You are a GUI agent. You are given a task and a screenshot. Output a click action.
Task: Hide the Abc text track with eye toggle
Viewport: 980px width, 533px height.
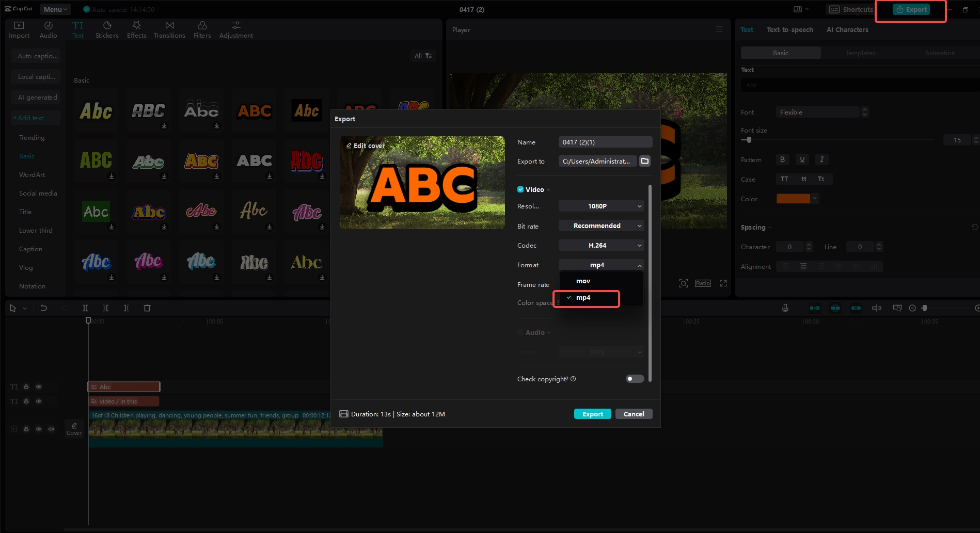39,386
